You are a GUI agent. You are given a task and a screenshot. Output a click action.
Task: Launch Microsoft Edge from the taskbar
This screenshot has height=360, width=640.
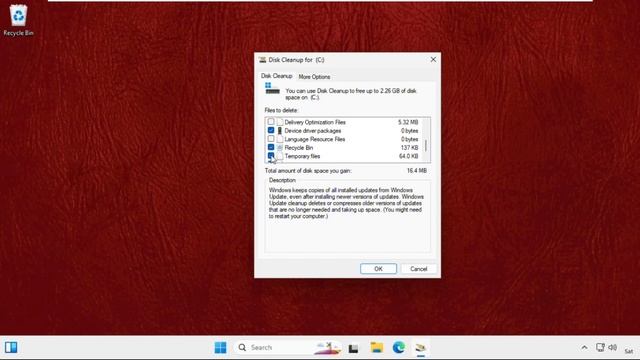[x=399, y=347]
